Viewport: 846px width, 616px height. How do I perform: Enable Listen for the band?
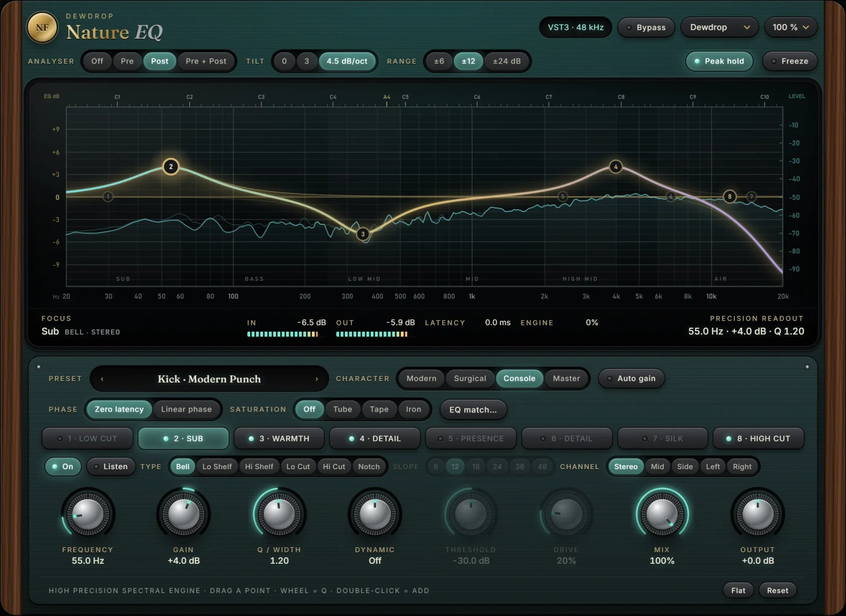110,467
